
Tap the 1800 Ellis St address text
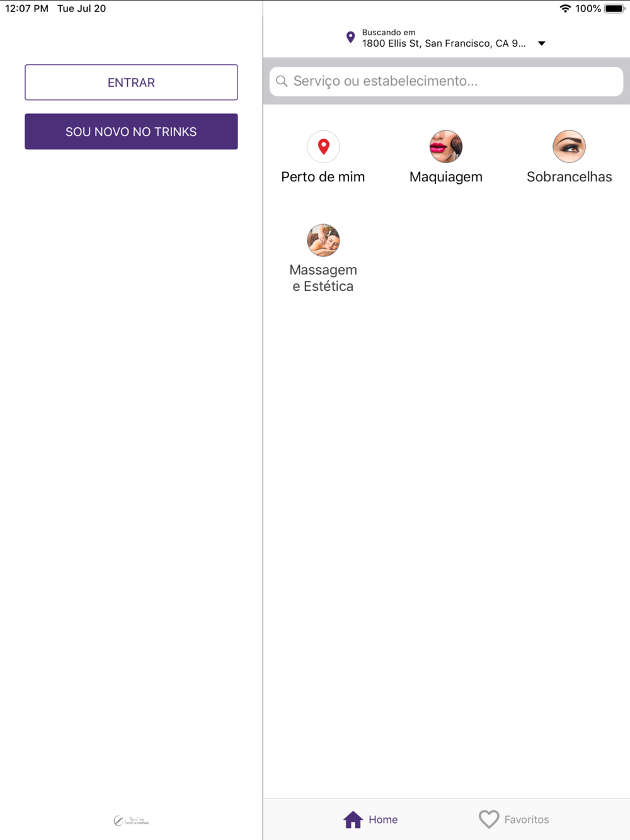[x=444, y=43]
